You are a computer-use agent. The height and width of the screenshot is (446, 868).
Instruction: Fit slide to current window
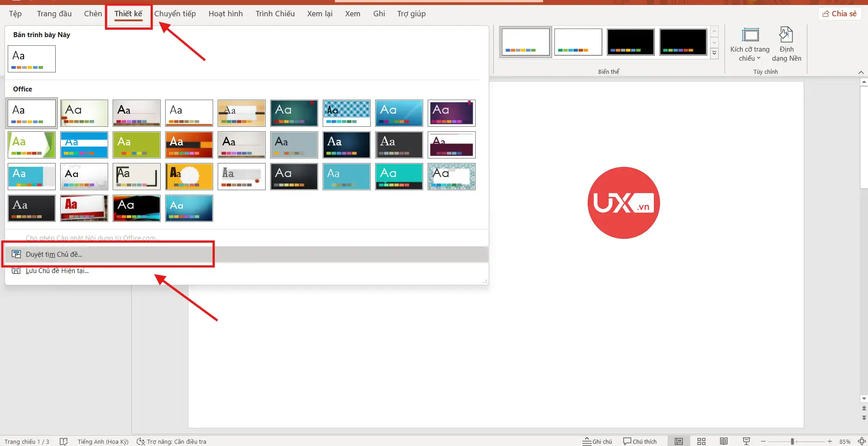click(862, 441)
